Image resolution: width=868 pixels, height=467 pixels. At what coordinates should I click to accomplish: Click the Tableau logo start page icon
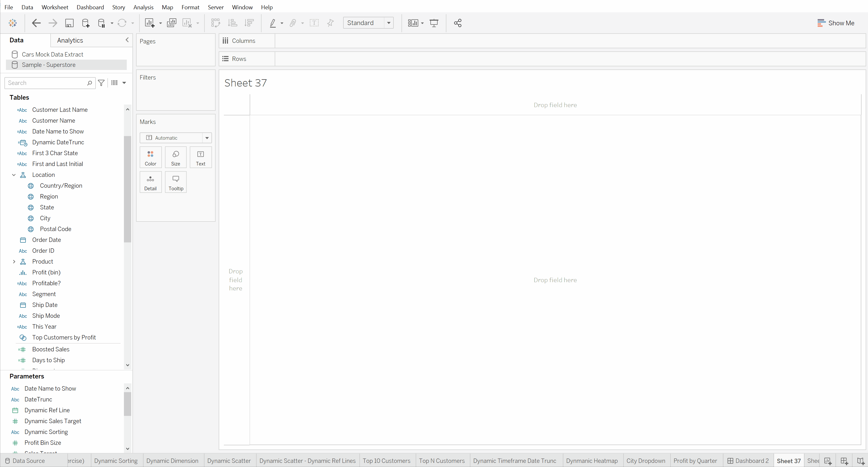(13, 23)
